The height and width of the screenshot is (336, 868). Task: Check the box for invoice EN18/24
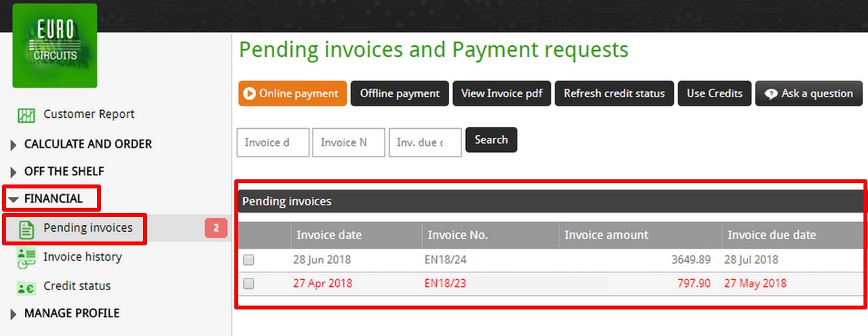click(x=249, y=260)
